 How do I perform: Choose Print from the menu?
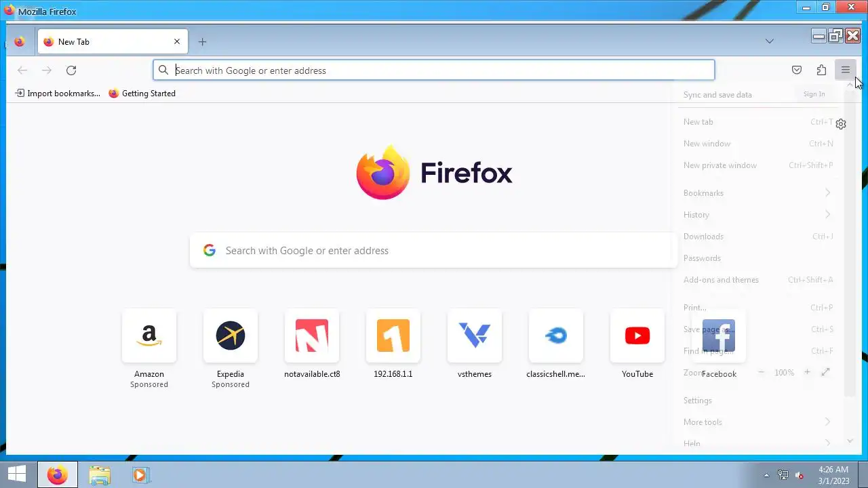pos(758,308)
